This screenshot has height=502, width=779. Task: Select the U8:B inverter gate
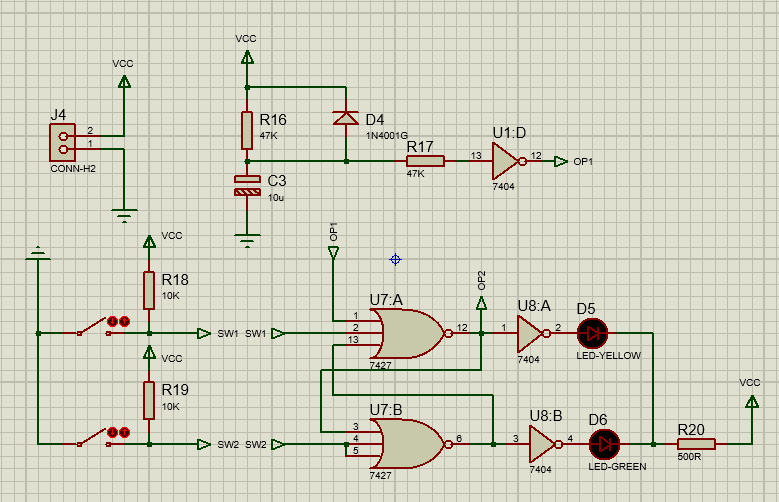pos(545,444)
